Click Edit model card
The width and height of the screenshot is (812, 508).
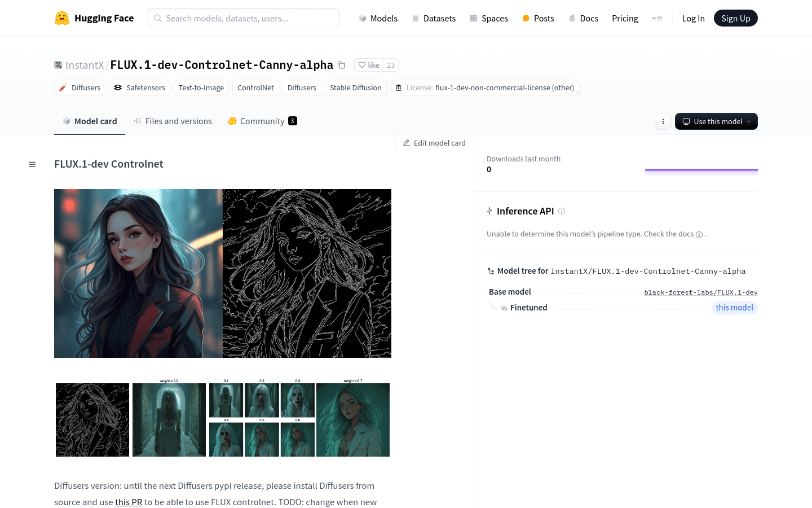[x=434, y=143]
